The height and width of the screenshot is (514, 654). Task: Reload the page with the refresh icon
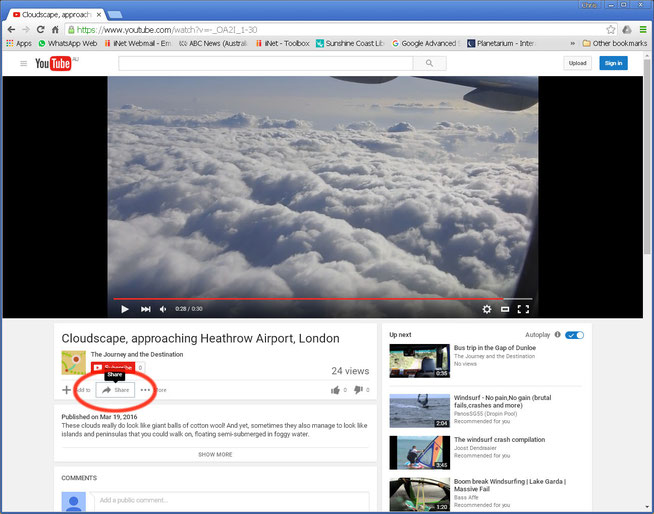point(40,30)
